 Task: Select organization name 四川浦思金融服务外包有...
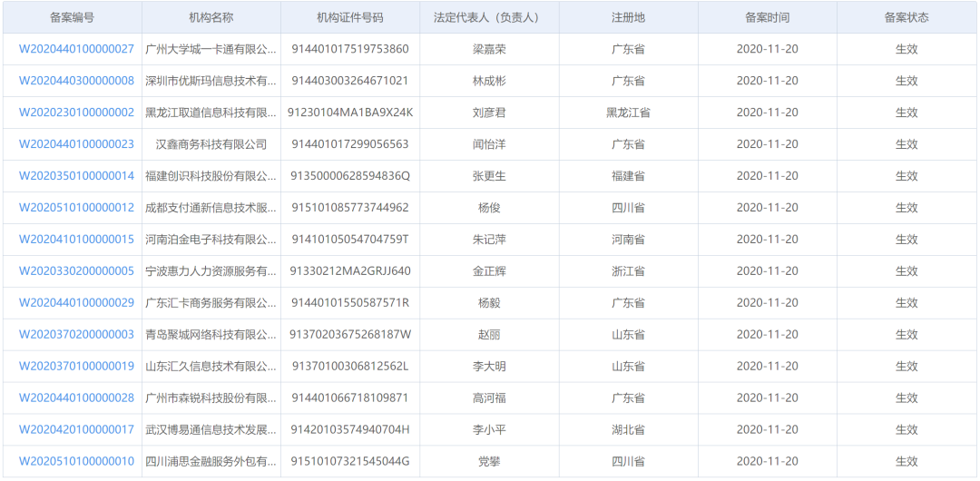pyautogui.click(x=211, y=461)
